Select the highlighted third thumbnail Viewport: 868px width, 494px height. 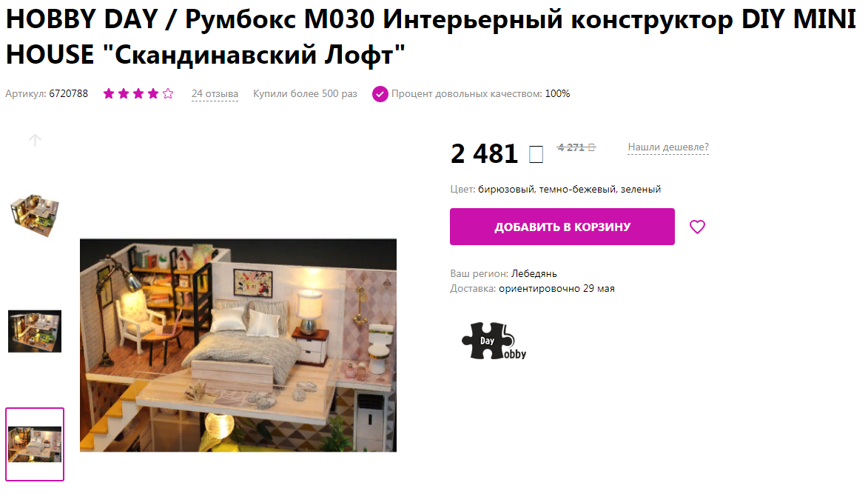[x=35, y=444]
